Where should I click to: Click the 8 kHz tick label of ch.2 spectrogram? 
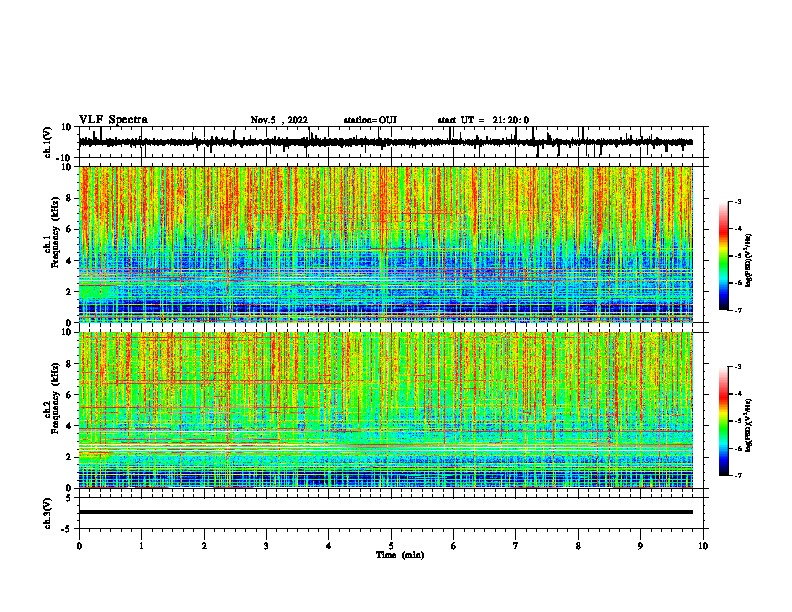[70, 364]
